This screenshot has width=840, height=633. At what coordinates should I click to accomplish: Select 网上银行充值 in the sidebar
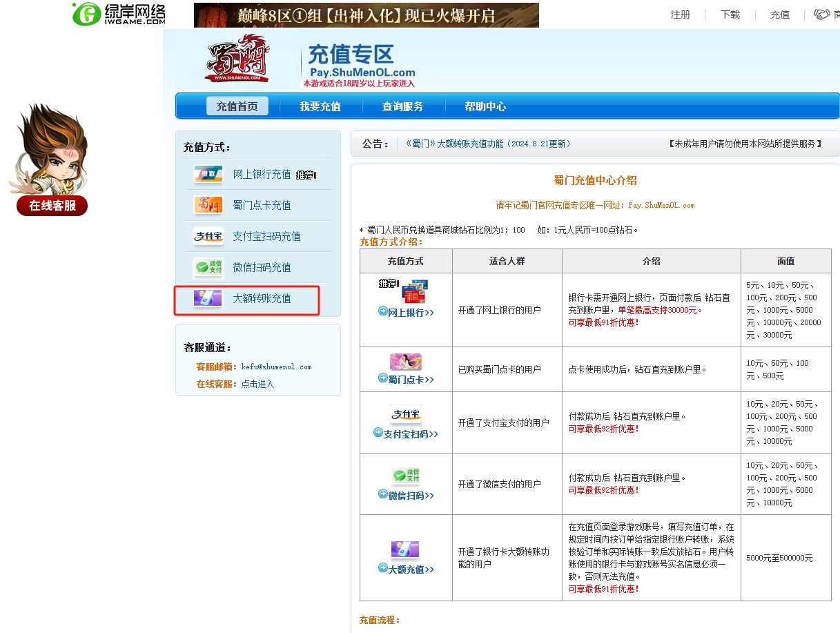pyautogui.click(x=262, y=175)
